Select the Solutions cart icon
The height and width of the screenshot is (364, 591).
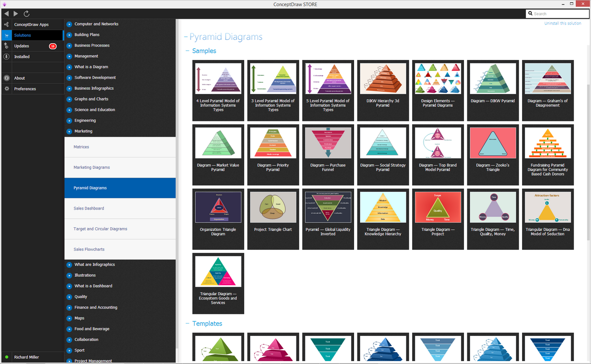pos(6,35)
